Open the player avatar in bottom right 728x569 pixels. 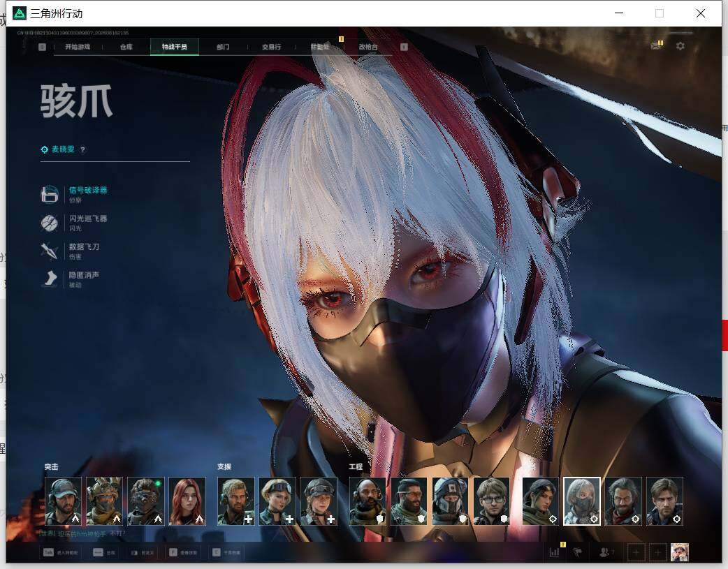(x=680, y=552)
